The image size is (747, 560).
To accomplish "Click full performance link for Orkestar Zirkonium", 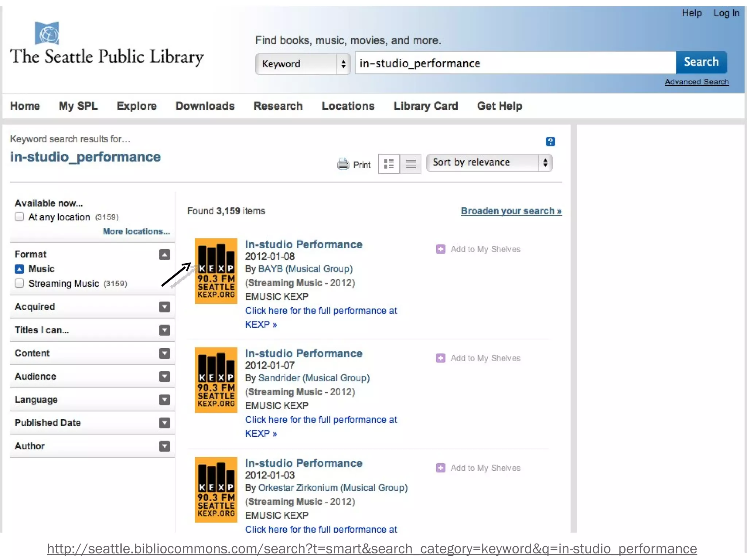I will pos(321,529).
